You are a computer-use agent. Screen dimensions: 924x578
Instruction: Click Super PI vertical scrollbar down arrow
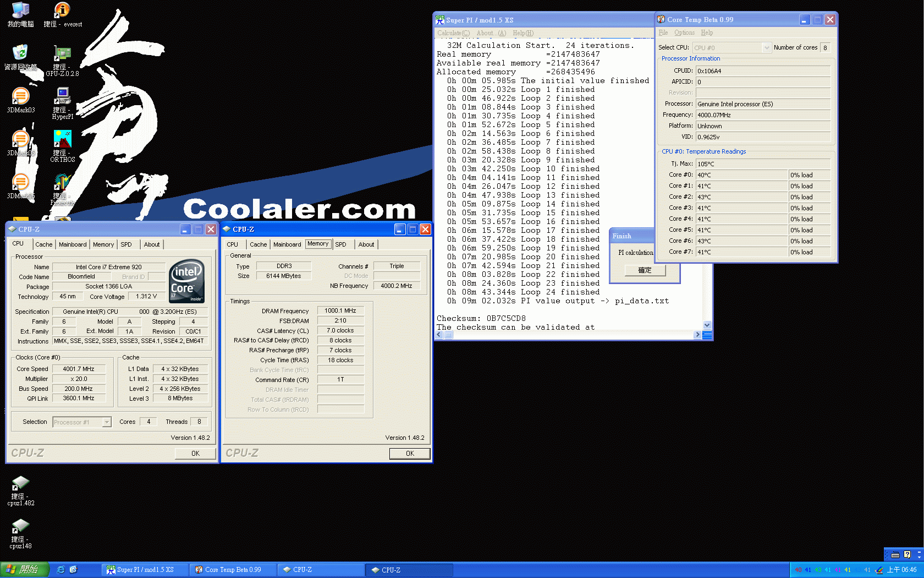(x=707, y=325)
